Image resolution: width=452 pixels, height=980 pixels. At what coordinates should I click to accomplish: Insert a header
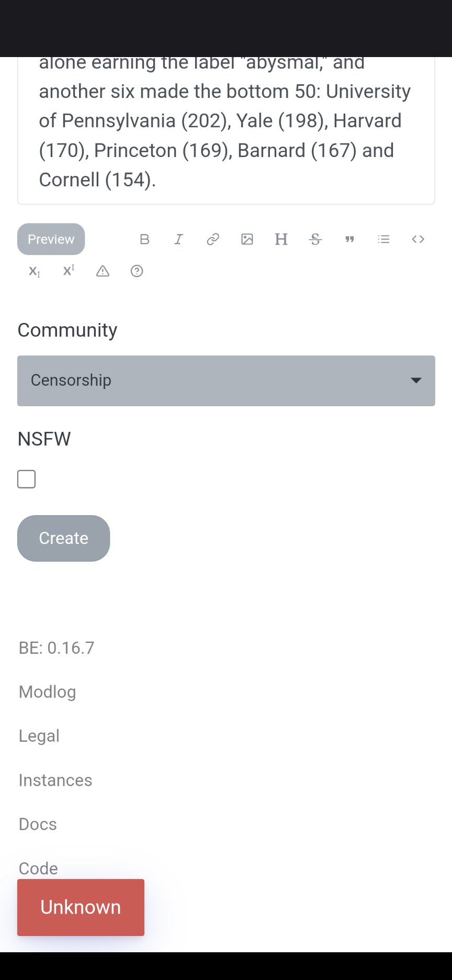[x=281, y=239]
